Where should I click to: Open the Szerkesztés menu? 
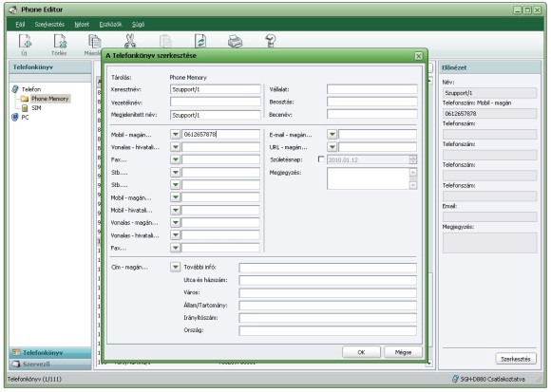click(49, 25)
